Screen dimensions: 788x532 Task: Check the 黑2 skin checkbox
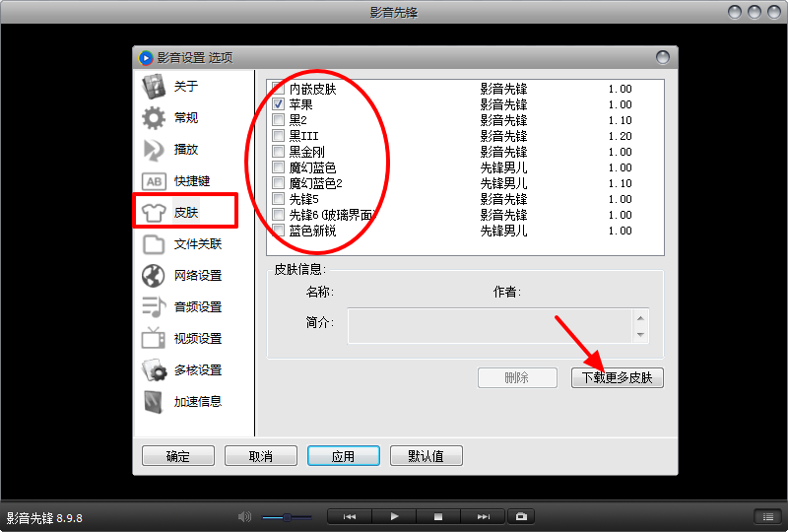278,119
